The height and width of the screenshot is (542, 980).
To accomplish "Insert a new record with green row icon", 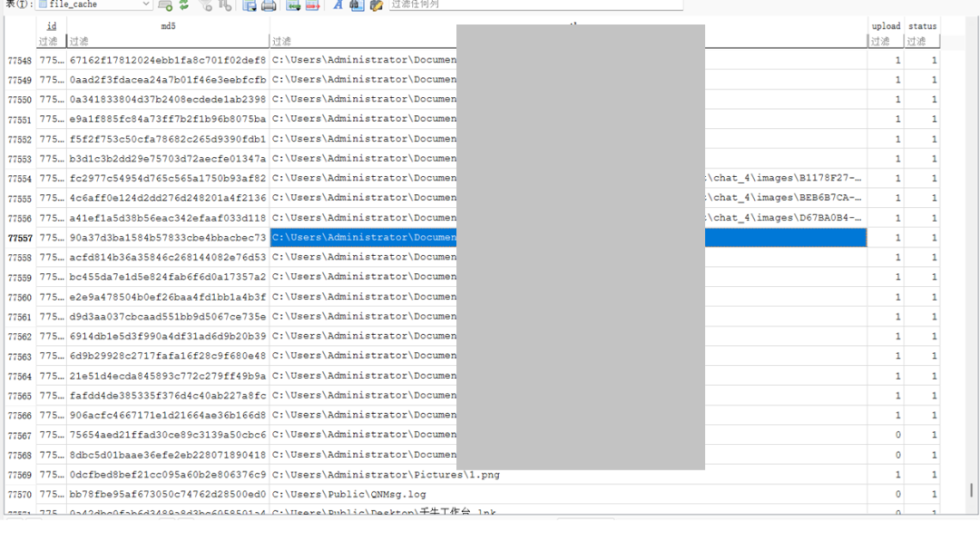I will (293, 5).
